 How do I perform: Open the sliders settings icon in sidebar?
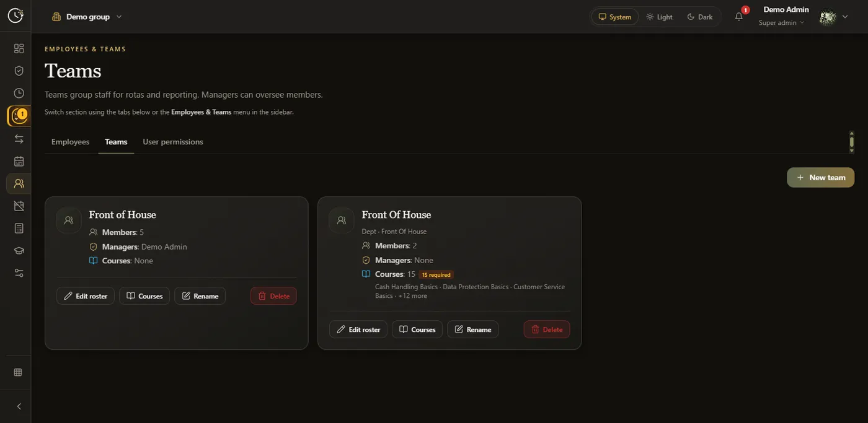[x=19, y=273]
